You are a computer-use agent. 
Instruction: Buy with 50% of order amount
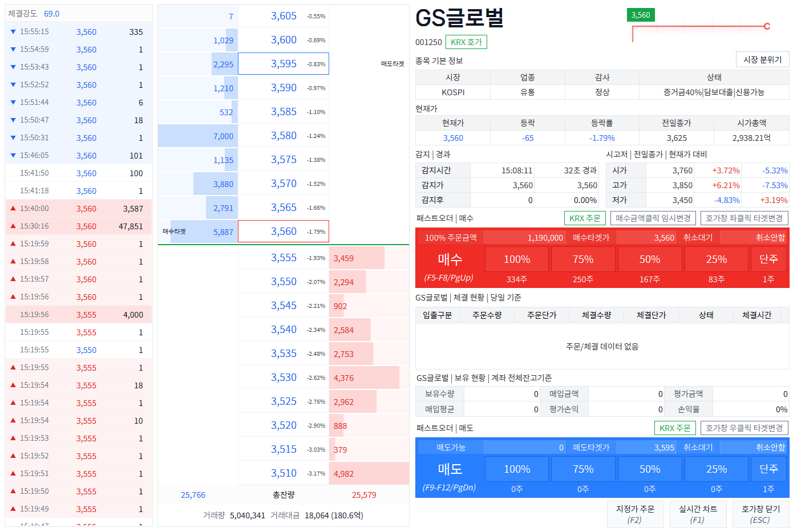650,259
